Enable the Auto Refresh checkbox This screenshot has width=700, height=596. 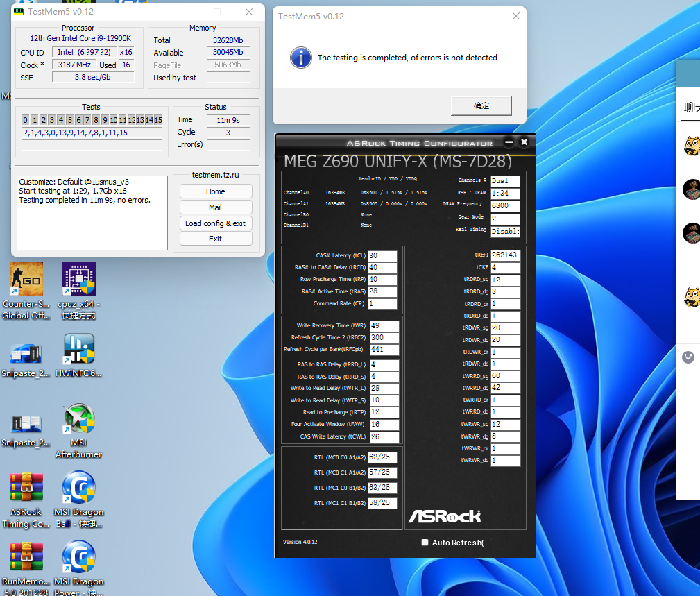[425, 543]
